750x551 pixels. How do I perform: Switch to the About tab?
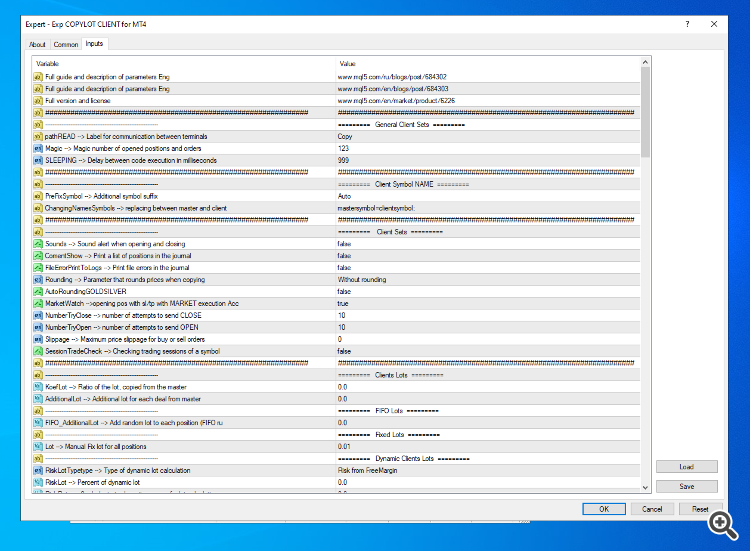pos(37,44)
